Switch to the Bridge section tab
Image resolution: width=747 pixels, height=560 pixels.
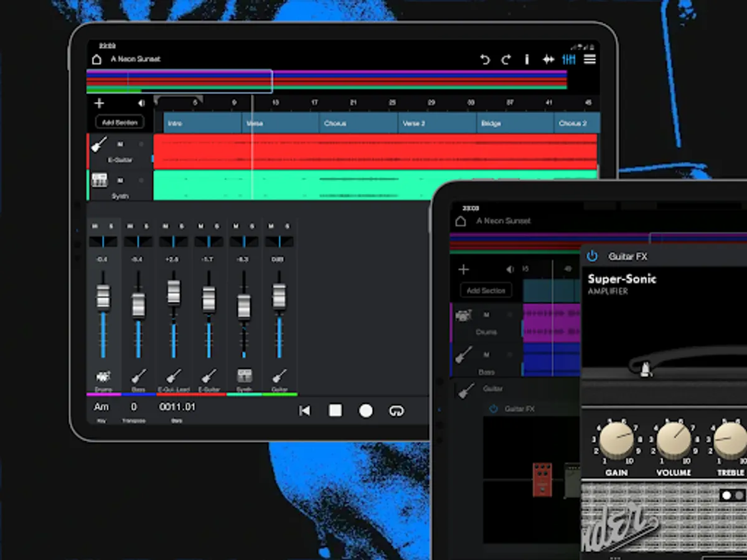[x=491, y=123]
